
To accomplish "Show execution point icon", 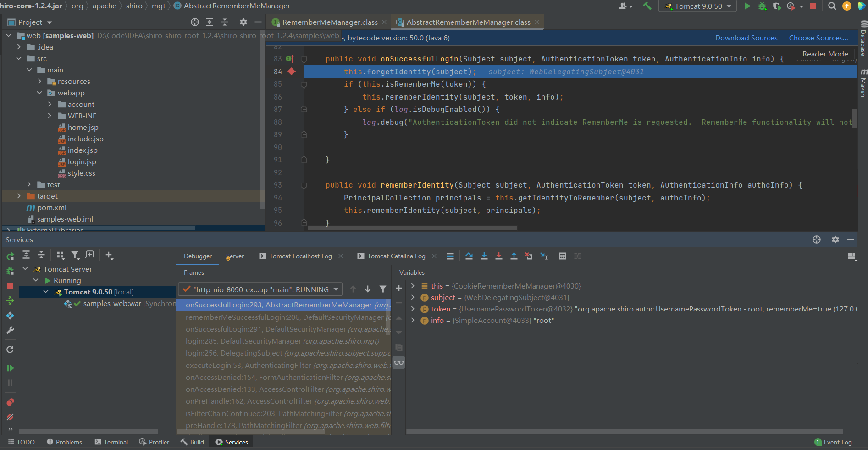I will [450, 256].
